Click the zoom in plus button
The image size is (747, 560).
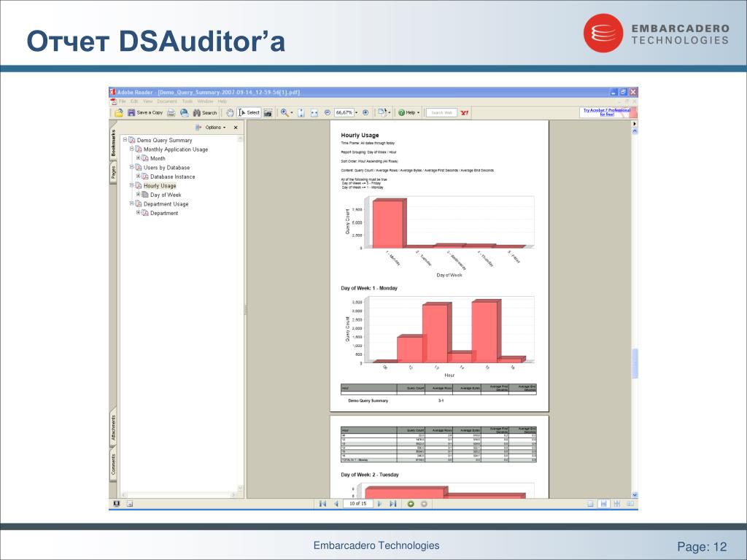tap(365, 113)
